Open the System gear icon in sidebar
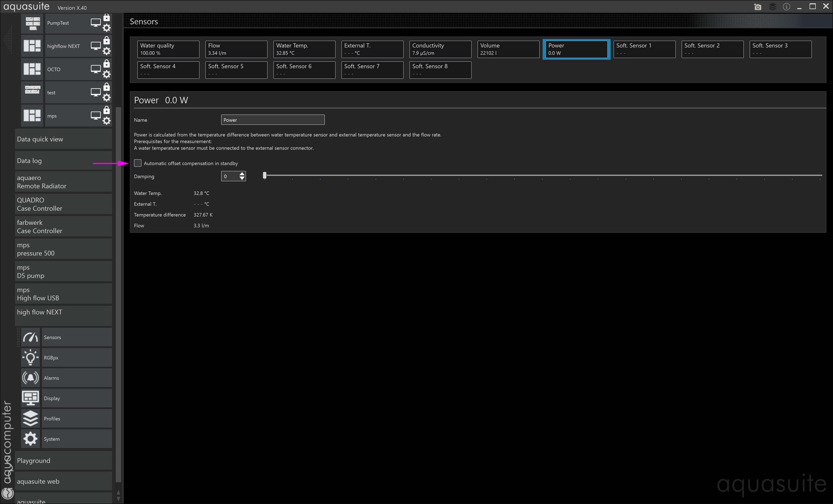The height and width of the screenshot is (504, 833). (30, 438)
